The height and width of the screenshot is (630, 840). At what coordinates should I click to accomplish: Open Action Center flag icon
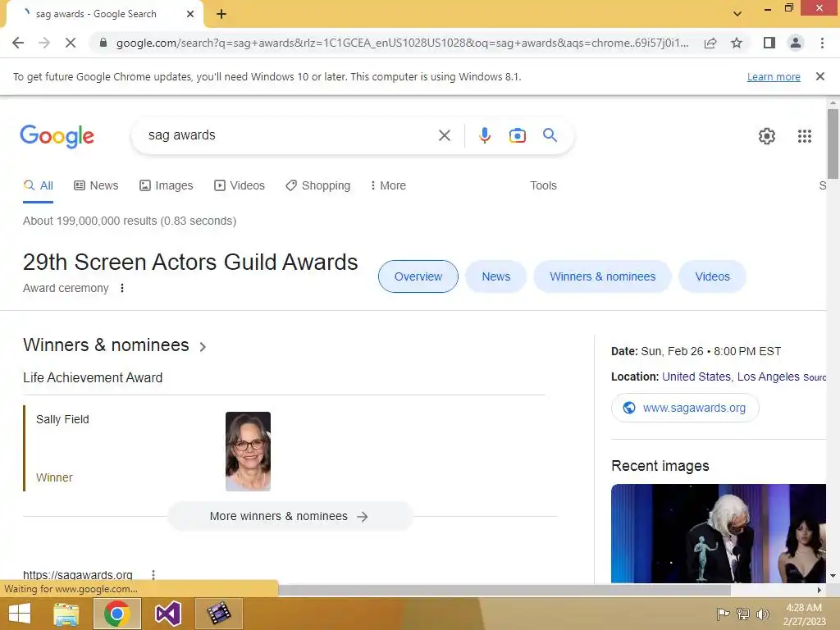pyautogui.click(x=723, y=614)
